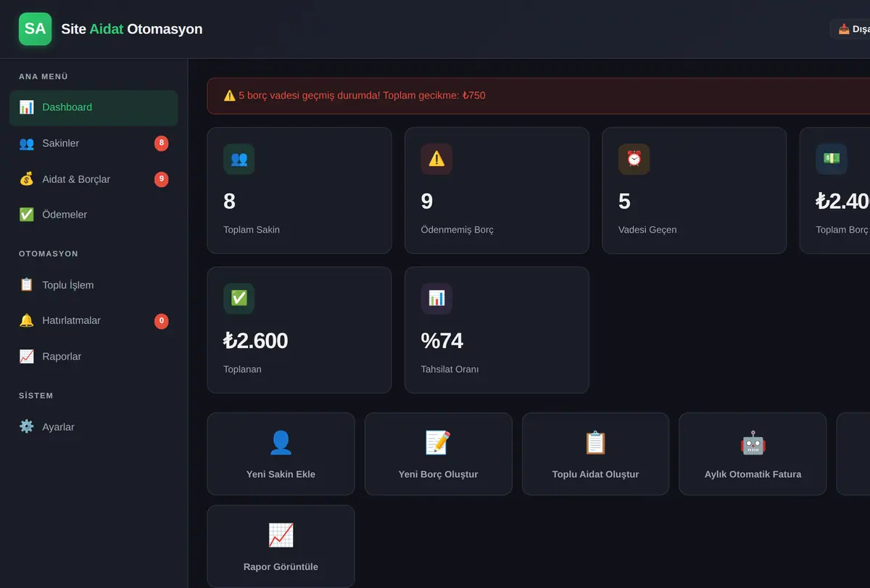
Task: Click the clipboard icon beside Toplu İşlem
Action: coord(27,285)
